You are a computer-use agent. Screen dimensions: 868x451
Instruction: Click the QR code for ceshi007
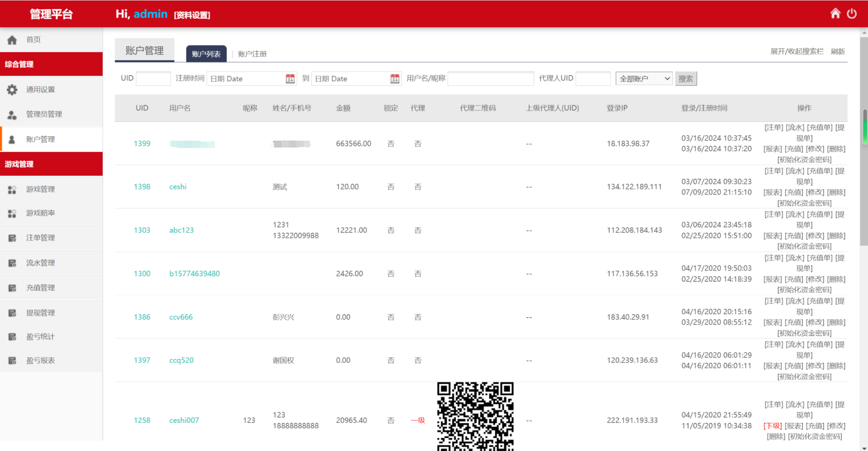(x=475, y=417)
